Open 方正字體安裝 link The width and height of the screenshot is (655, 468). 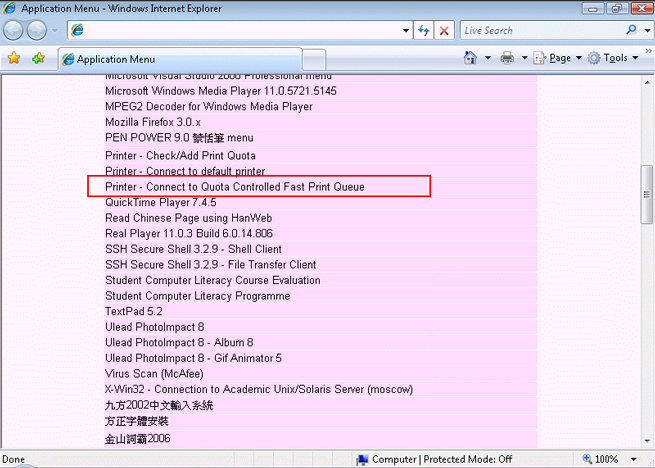tap(137, 421)
